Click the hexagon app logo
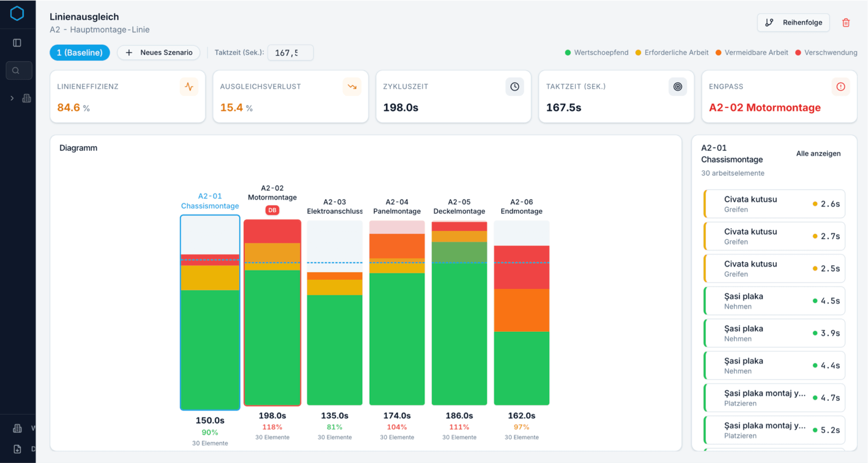Screen dimensions: 868x463 tap(17, 14)
